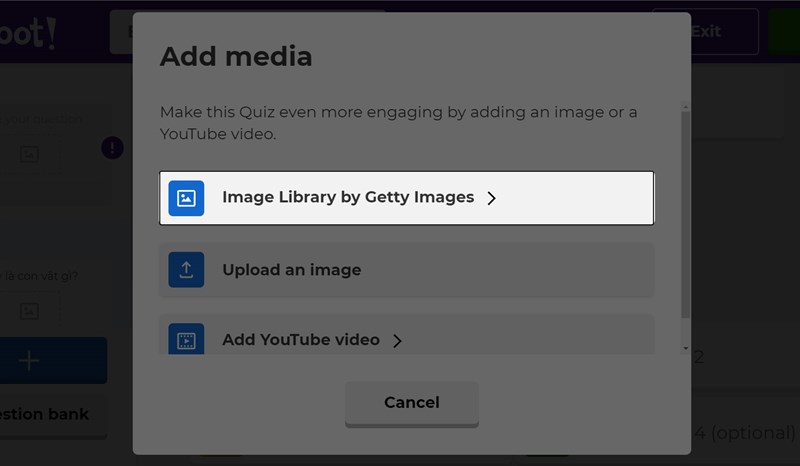Click the Kahoot logo in header
This screenshot has width=800, height=466.
28,33
